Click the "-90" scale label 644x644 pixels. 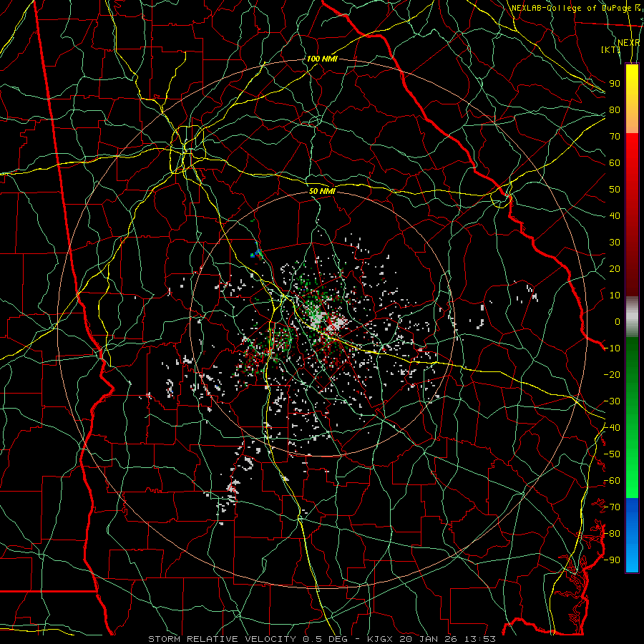coord(612,560)
